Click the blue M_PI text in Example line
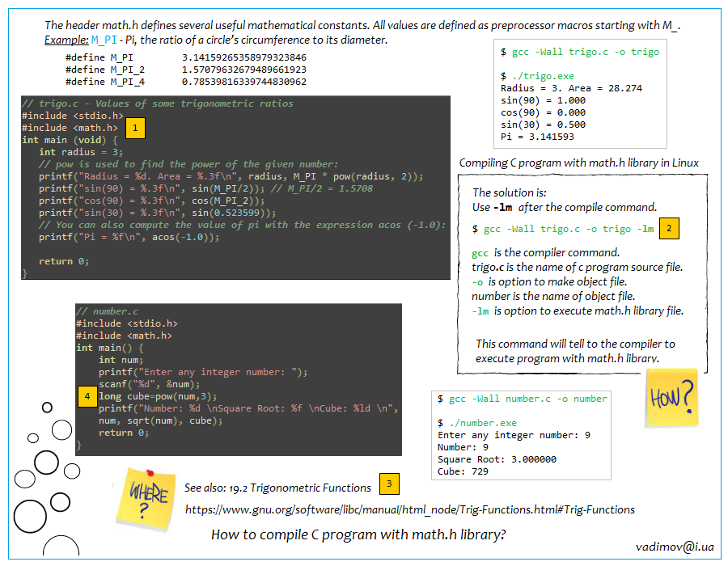728x566 pixels. pyautogui.click(x=104, y=40)
